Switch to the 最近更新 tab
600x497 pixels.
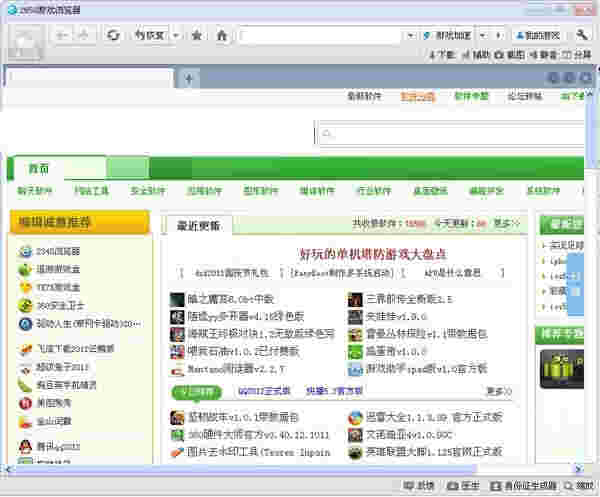(x=199, y=226)
